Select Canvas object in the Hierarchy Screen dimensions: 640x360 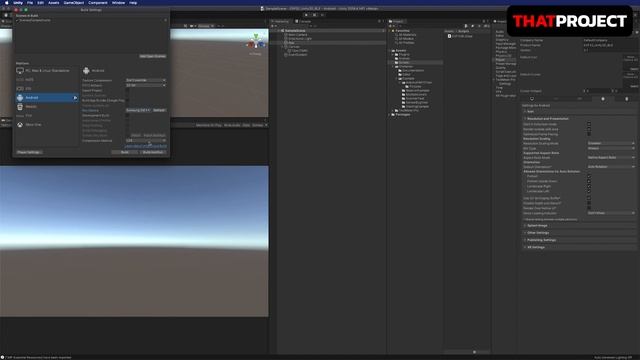click(293, 47)
